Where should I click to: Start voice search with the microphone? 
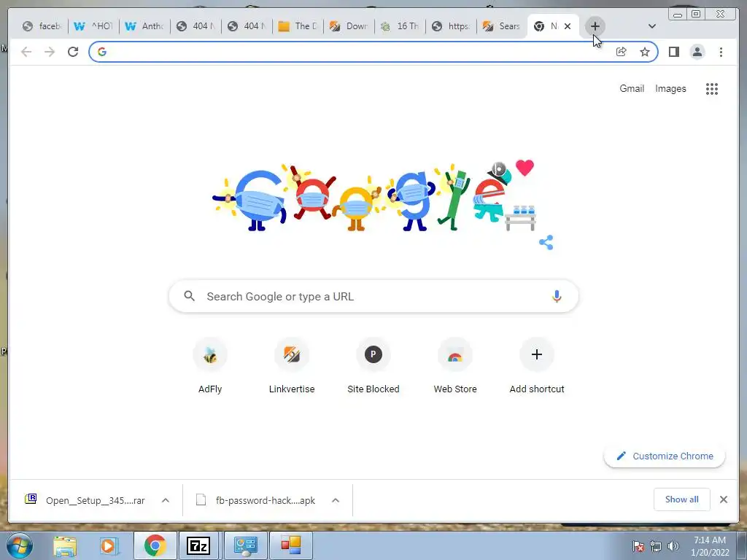click(x=557, y=296)
